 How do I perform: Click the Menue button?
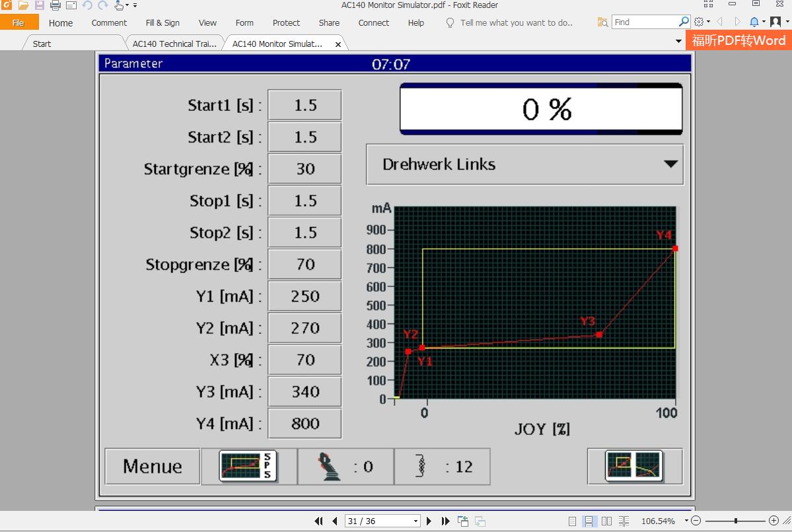click(153, 466)
